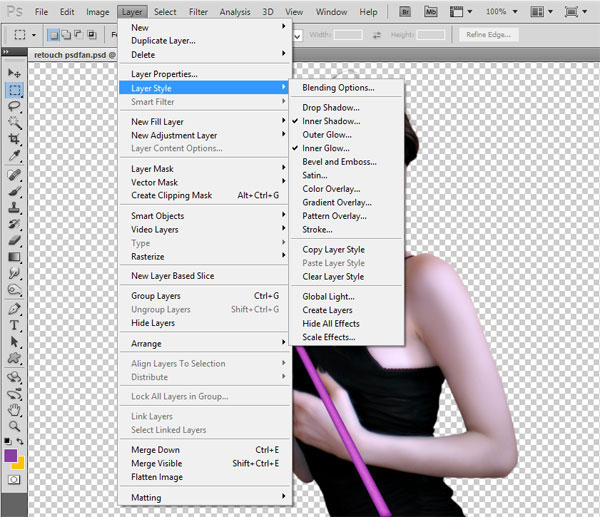Activate the Horizontal Type tool
This screenshot has width=600, height=517.
pyautogui.click(x=14, y=325)
